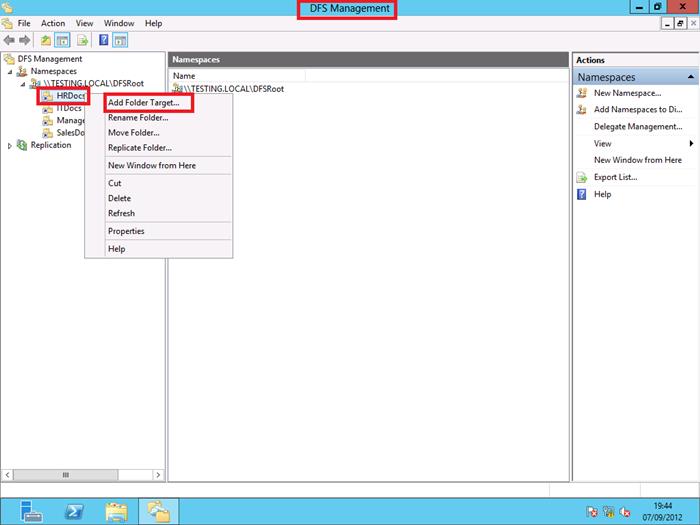The width and height of the screenshot is (700, 525).
Task: Select the Namespaces tree node
Action: [x=54, y=71]
